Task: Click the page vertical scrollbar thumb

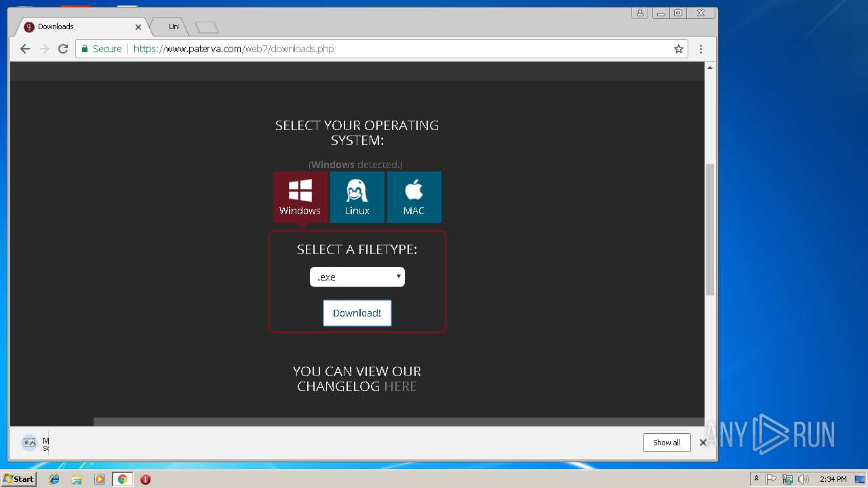Action: coord(710,229)
